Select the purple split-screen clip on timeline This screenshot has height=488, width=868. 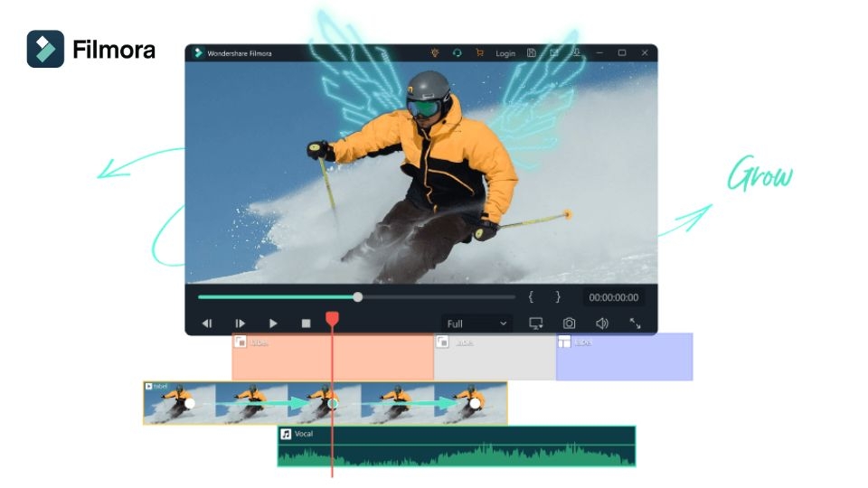pos(625,357)
